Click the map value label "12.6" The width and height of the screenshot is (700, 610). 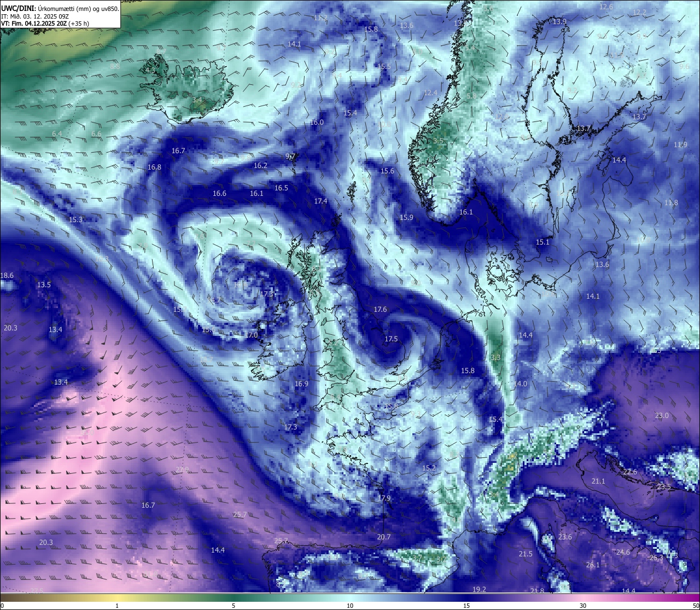tap(606, 7)
